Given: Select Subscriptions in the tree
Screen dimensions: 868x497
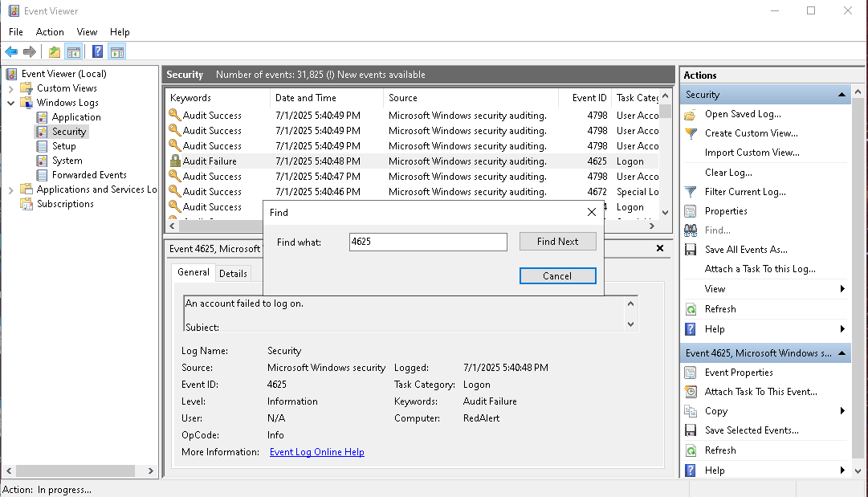Looking at the screenshot, I should [x=65, y=204].
